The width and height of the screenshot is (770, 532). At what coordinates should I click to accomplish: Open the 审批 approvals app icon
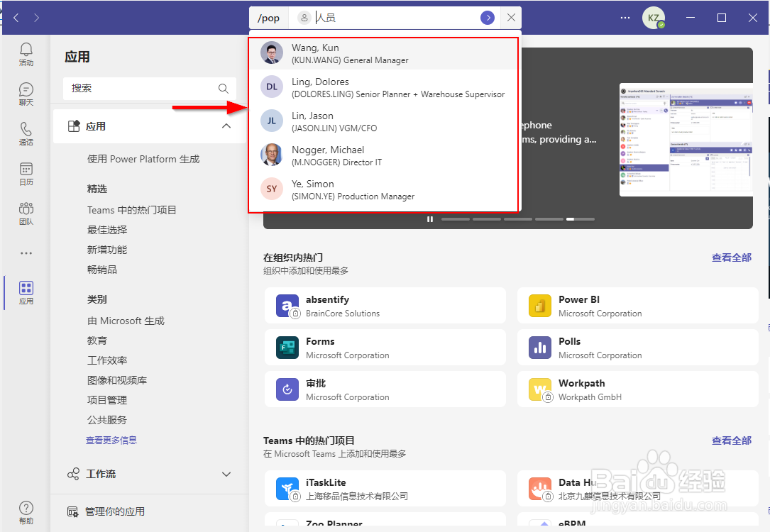(x=287, y=389)
